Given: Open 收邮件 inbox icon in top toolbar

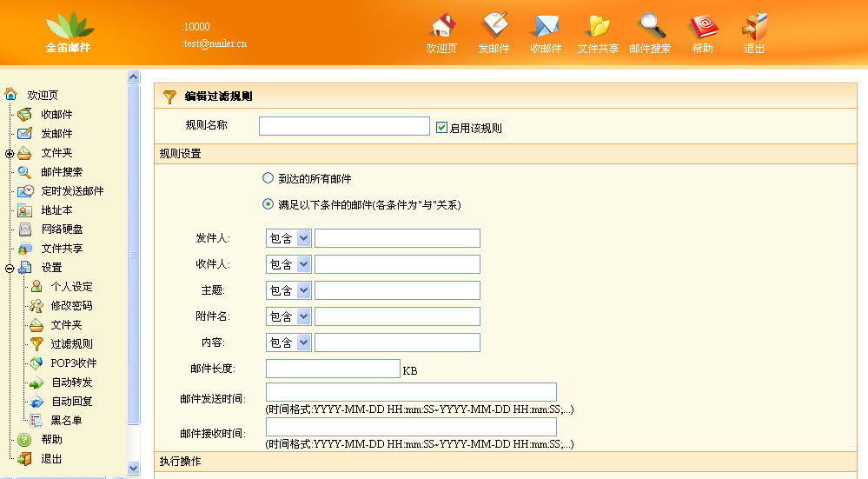Looking at the screenshot, I should [546, 26].
